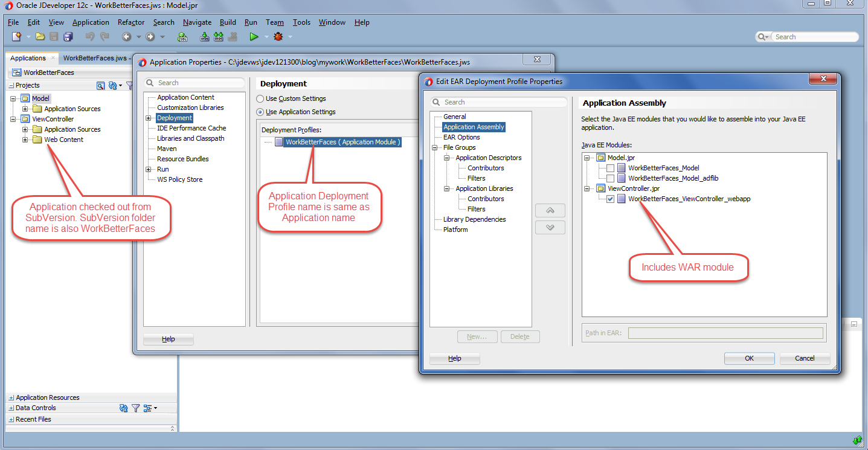Screen dimensions: 868x450
Task: Switch to the WorkBetterFaces.jws tab
Action: [95, 59]
